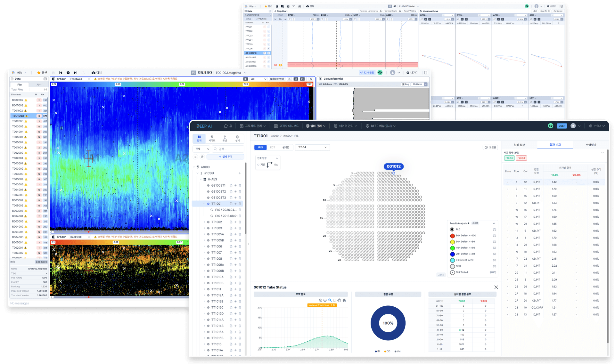Click the 옵션 star button in C-Scan window
This screenshot has width=615, height=364.
42,73
